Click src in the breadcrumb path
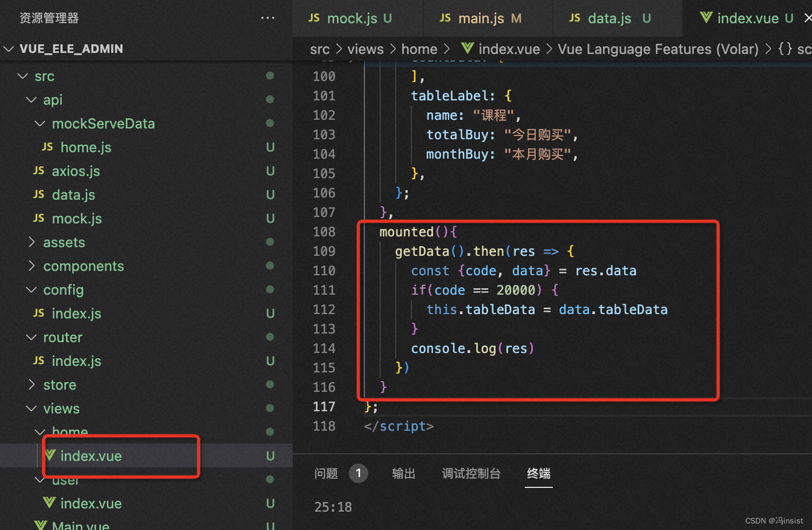Image resolution: width=812 pixels, height=530 pixels. click(320, 49)
